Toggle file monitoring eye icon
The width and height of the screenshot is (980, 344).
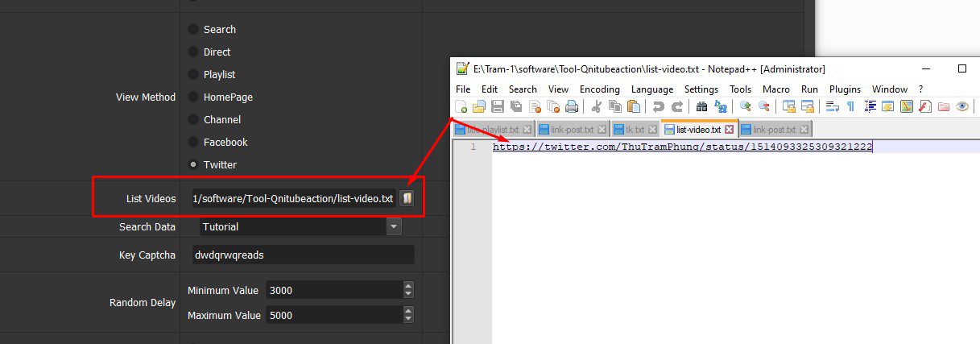click(962, 106)
